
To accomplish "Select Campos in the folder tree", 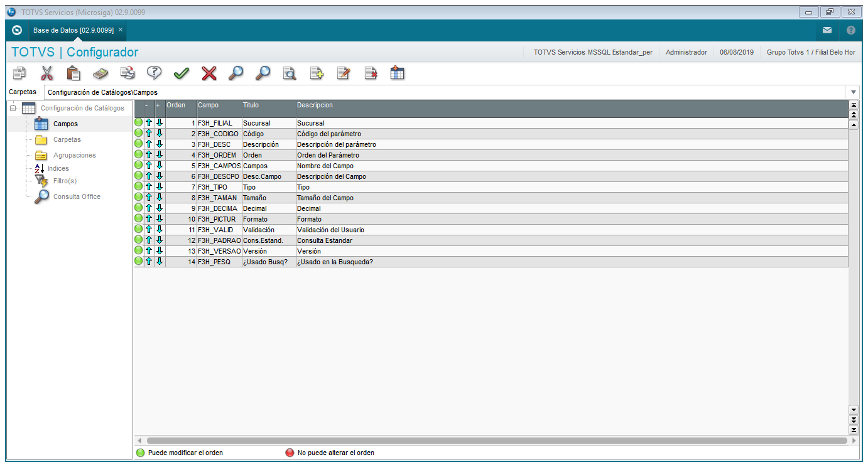I will click(x=65, y=124).
